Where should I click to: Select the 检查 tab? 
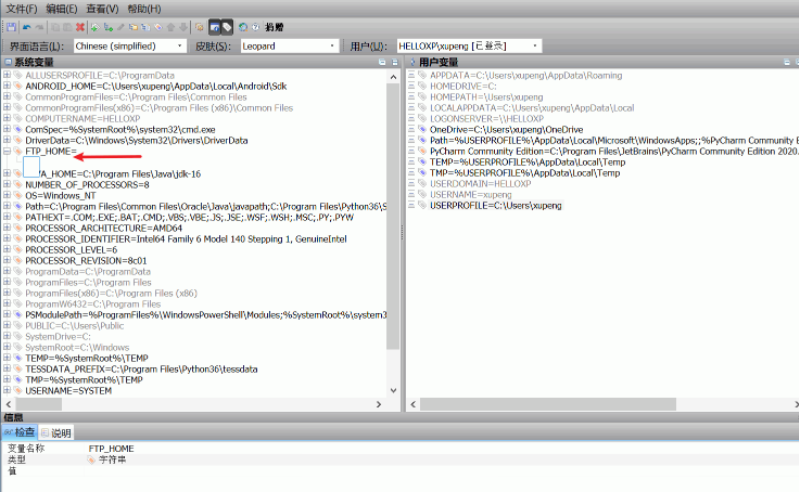coord(20,433)
